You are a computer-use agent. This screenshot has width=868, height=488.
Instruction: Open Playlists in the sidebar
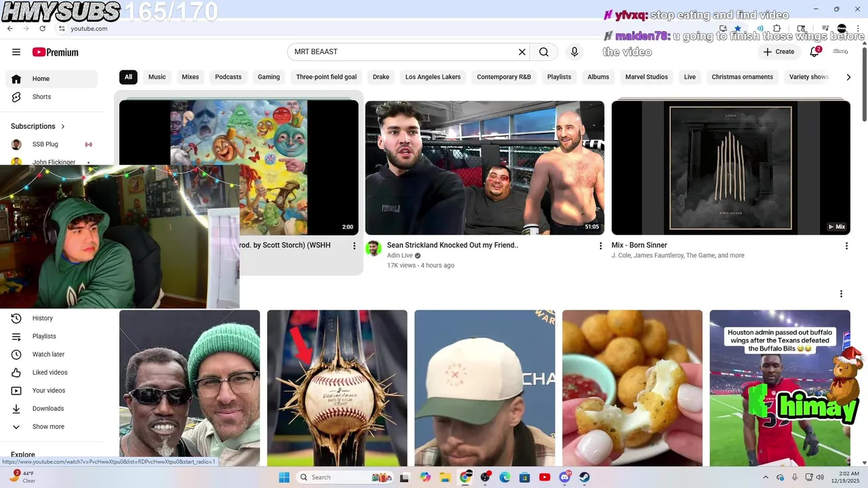pyautogui.click(x=52, y=336)
